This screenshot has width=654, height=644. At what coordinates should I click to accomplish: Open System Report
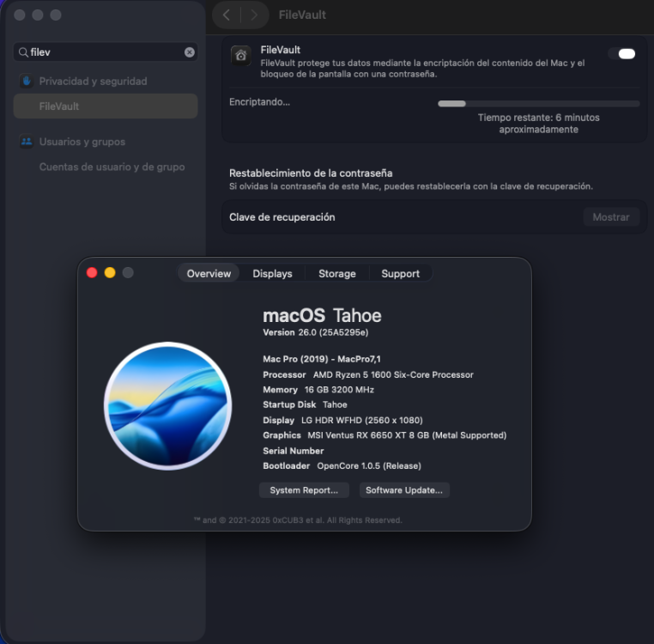tap(304, 490)
